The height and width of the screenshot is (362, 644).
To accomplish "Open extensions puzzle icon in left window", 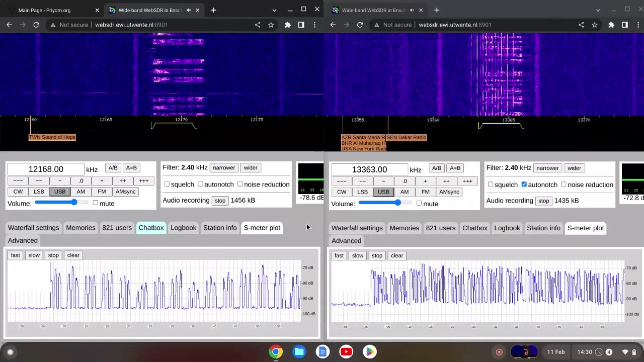I will click(x=288, y=25).
